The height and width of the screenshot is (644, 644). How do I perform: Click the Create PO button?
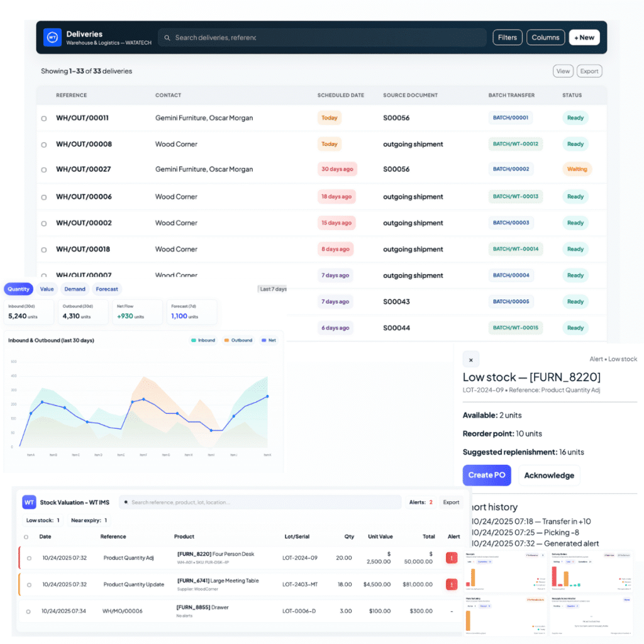[487, 475]
